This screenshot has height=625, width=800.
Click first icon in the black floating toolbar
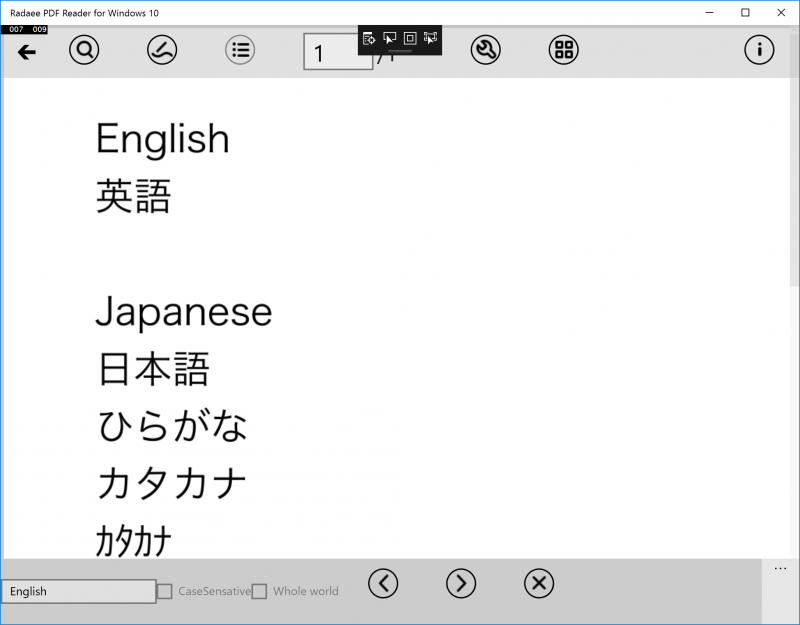point(369,38)
